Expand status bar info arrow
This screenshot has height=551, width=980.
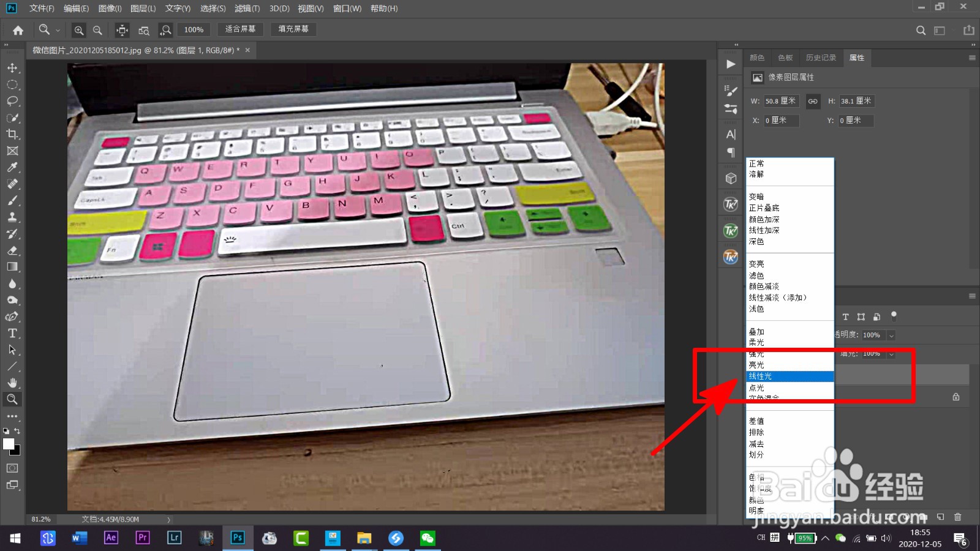pos(169,519)
